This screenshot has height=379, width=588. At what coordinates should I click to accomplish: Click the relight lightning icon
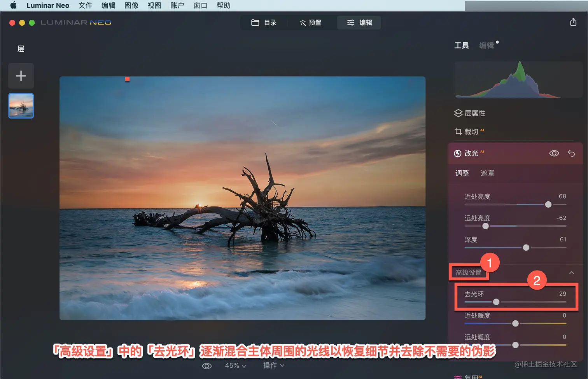pyautogui.click(x=458, y=154)
